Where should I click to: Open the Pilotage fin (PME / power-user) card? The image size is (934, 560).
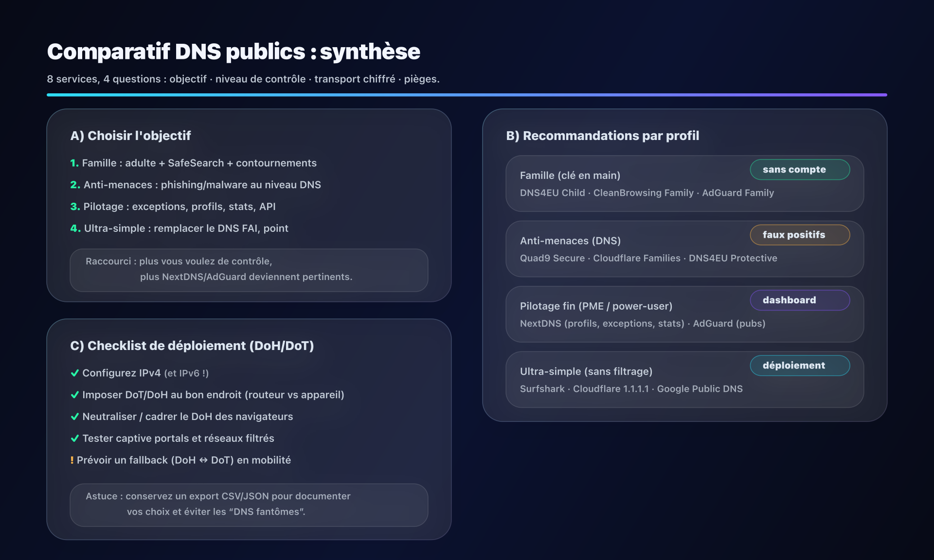632,315
